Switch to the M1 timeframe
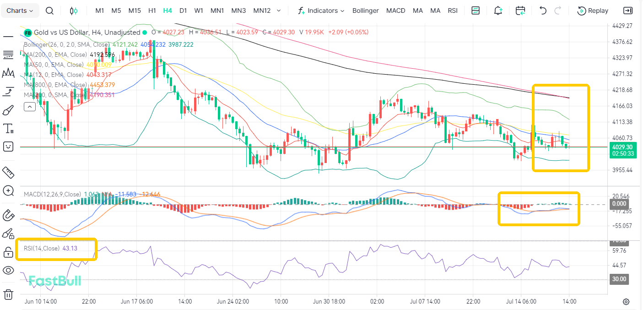This screenshot has height=310, width=644. pos(100,11)
